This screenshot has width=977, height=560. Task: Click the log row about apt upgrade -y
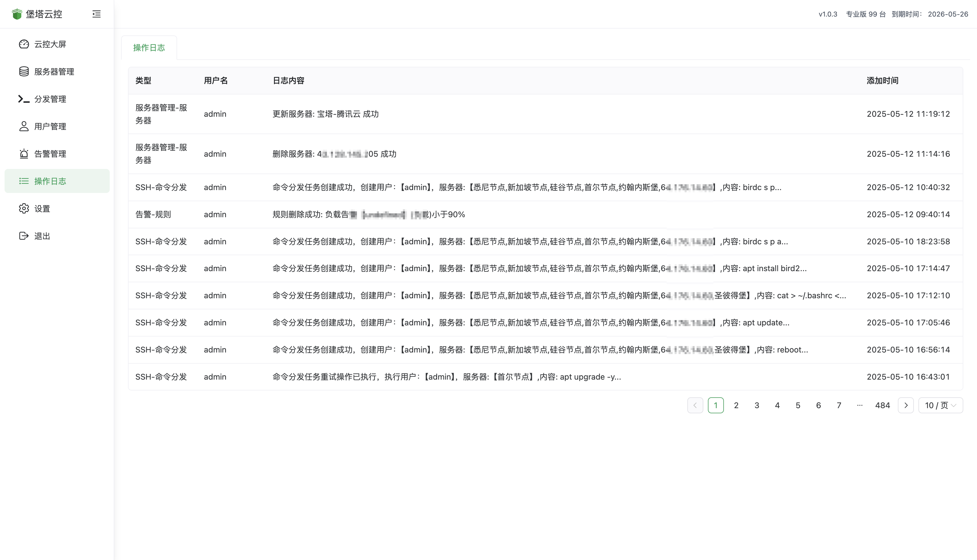[x=447, y=377]
